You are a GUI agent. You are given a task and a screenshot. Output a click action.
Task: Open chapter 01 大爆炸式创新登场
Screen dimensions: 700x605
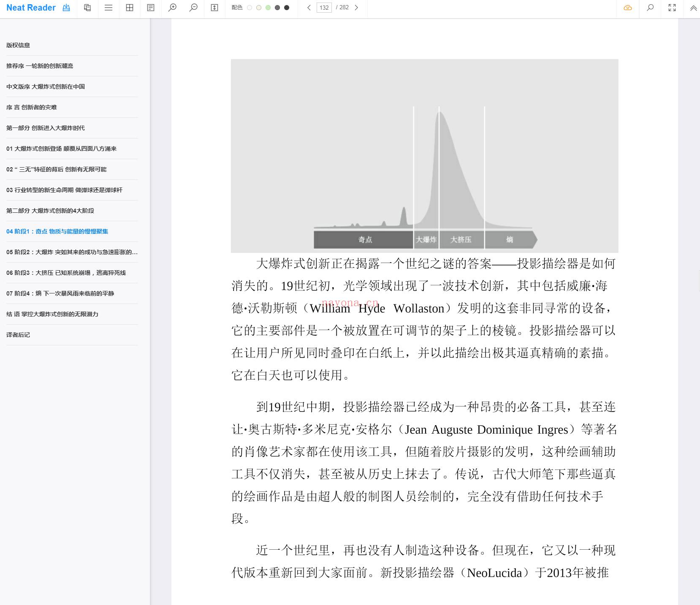click(72, 149)
